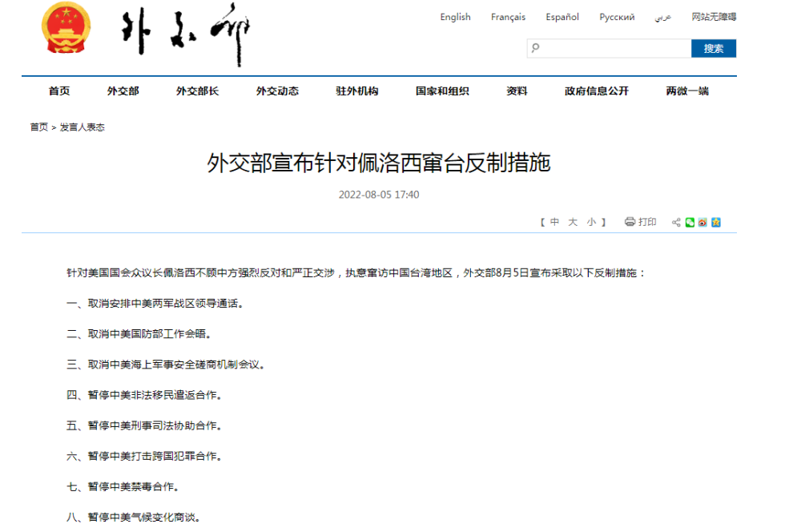Click the WeChat share icon
Viewport: 801px width, 532px height.
pos(690,222)
